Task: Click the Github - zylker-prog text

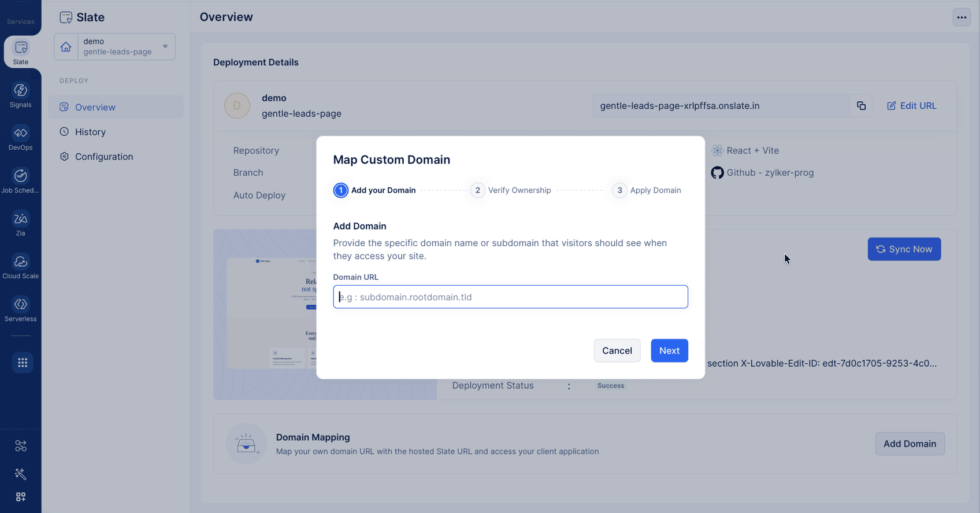Action: (x=770, y=173)
